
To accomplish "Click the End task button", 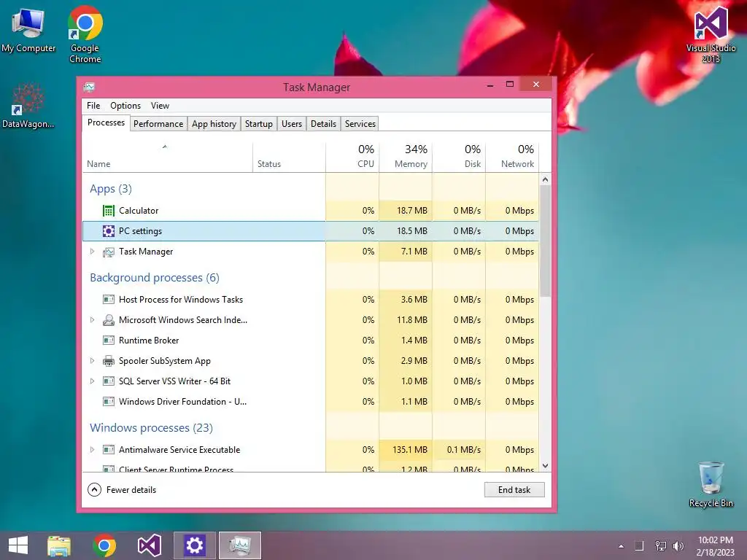I will point(514,490).
